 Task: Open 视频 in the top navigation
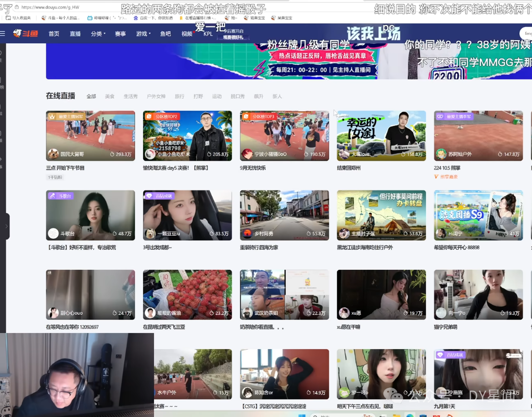point(187,34)
